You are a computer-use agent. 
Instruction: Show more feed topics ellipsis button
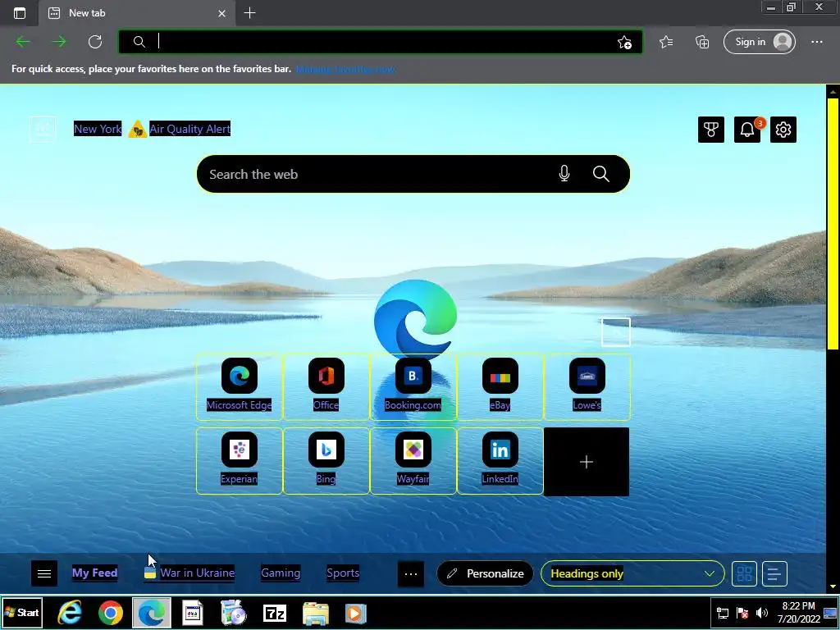click(x=411, y=573)
